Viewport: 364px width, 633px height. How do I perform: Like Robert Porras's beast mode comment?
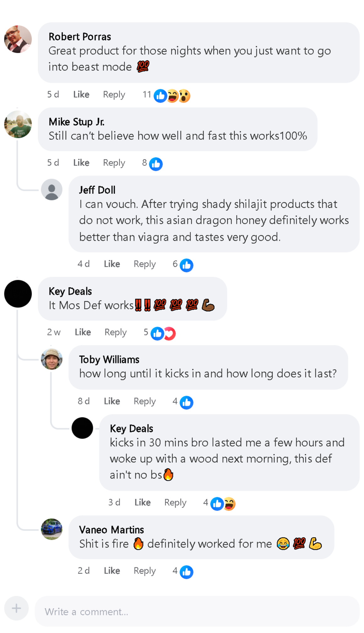81,95
